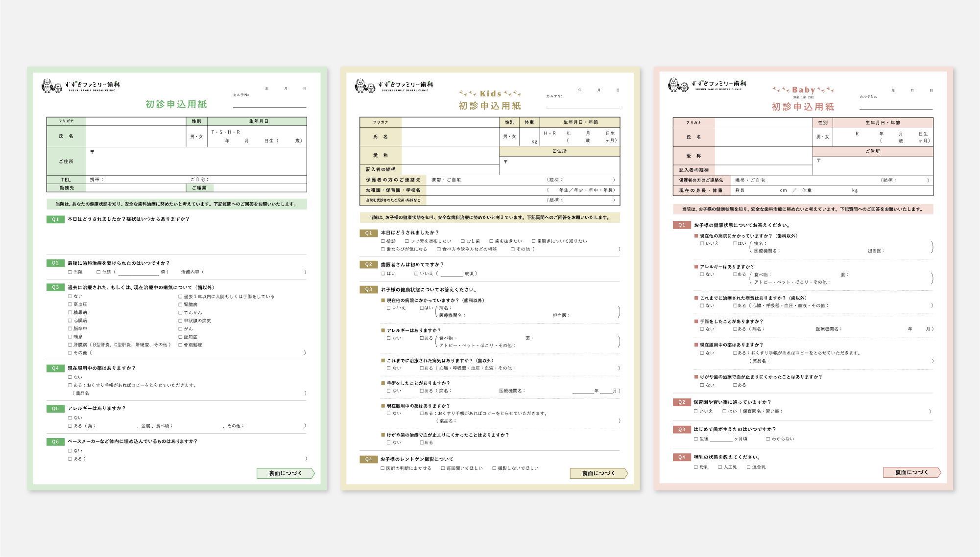Click the 男・女 selection on the green form
The image size is (980, 557).
(x=196, y=137)
